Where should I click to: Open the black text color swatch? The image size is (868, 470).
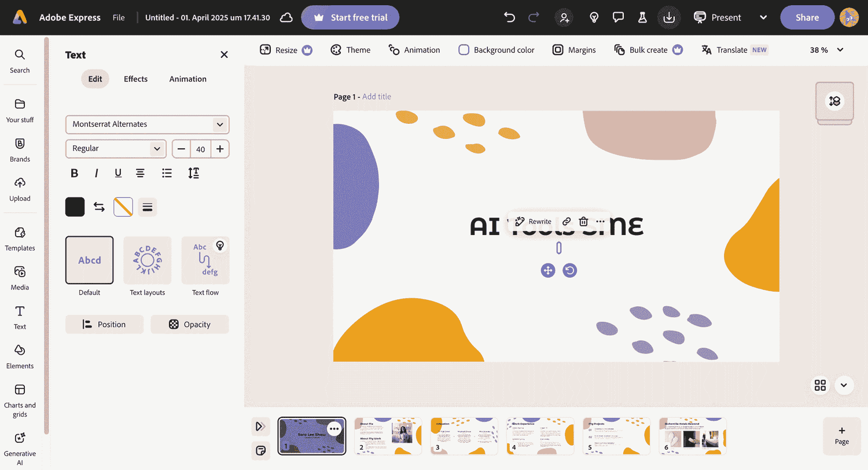[x=75, y=207]
